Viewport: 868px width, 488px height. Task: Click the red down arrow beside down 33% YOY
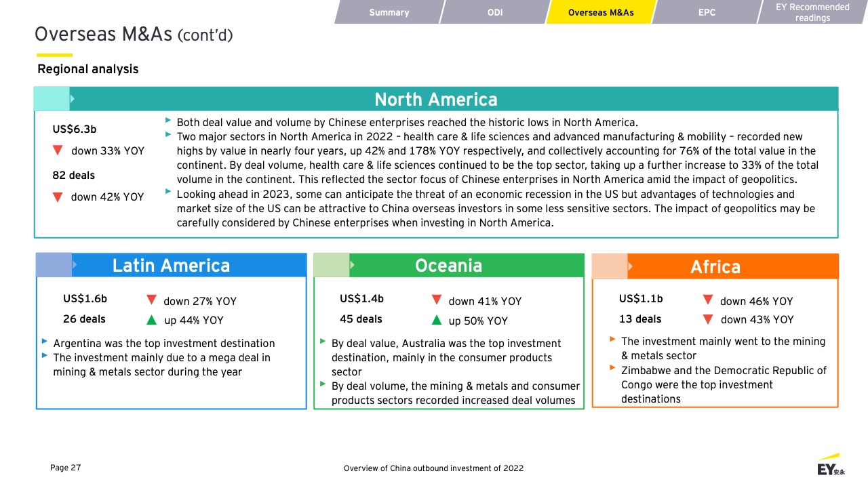click(58, 150)
